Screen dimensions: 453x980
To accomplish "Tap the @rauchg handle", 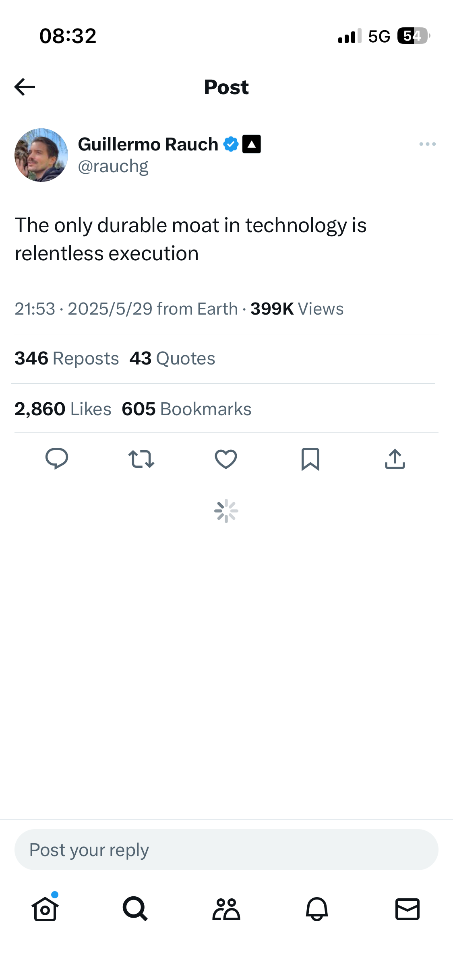I will 113,167.
